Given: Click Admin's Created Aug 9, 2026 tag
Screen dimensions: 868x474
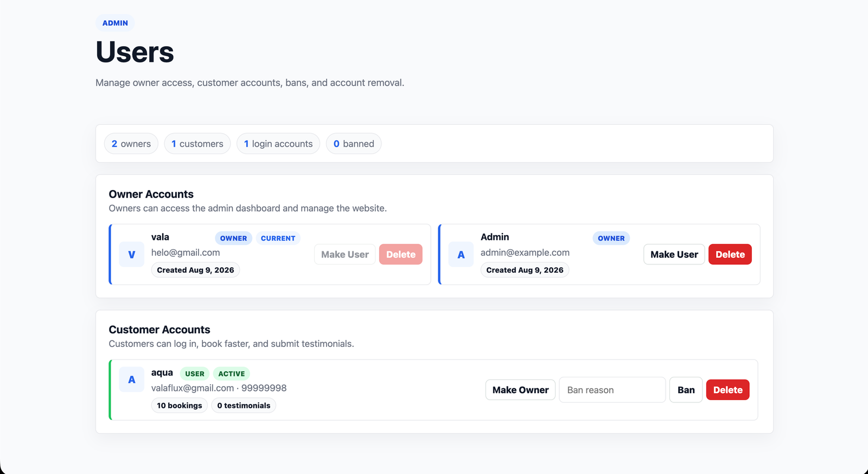Looking at the screenshot, I should coord(525,270).
